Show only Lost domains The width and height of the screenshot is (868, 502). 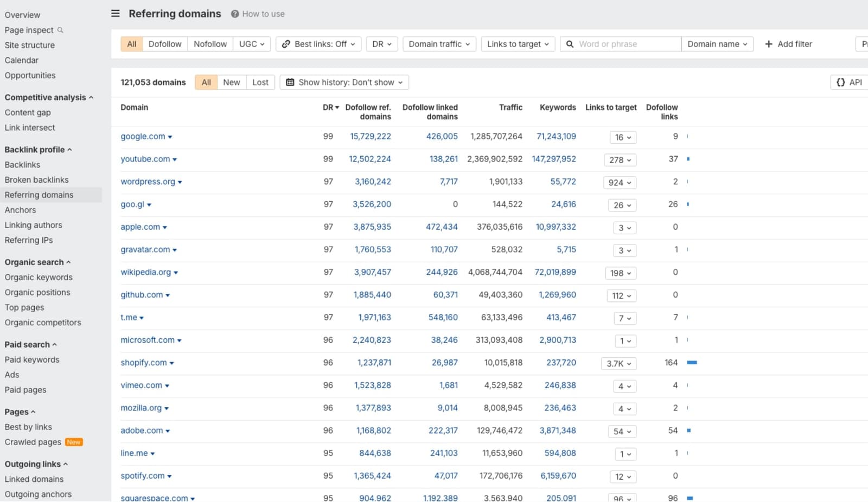(x=260, y=82)
